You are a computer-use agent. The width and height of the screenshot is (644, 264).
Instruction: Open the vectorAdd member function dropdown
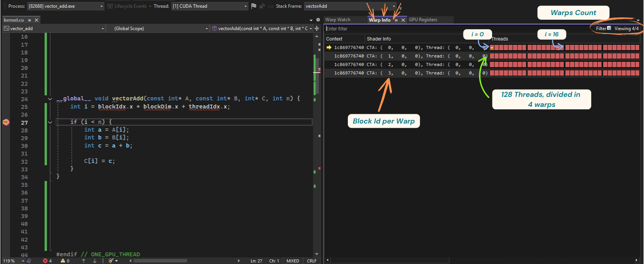pyautogui.click(x=262, y=29)
